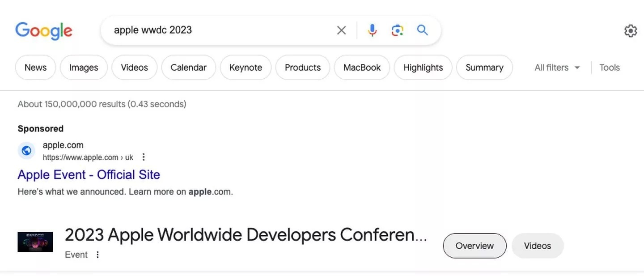Expand the All filters dropdown
The width and height of the screenshot is (644, 276).
pos(557,68)
